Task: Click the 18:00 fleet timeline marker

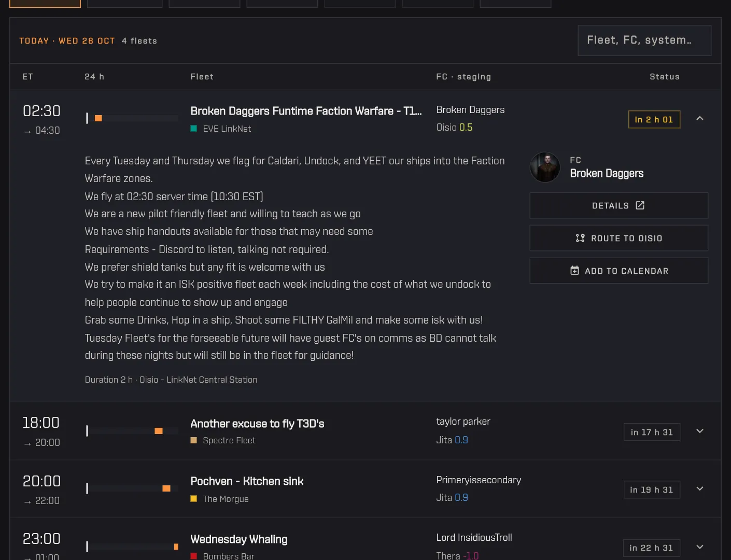Action: pyautogui.click(x=159, y=431)
